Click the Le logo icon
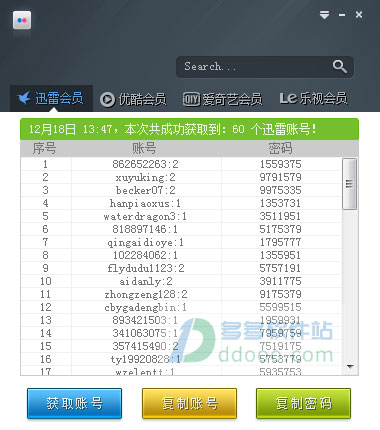This screenshot has height=430, width=380. click(x=288, y=98)
